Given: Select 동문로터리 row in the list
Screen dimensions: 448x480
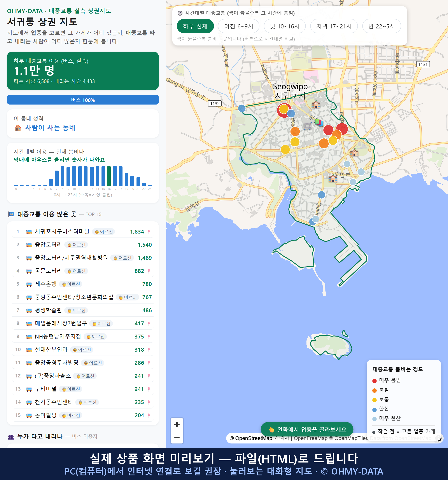Looking at the screenshot, I should pyautogui.click(x=83, y=271).
